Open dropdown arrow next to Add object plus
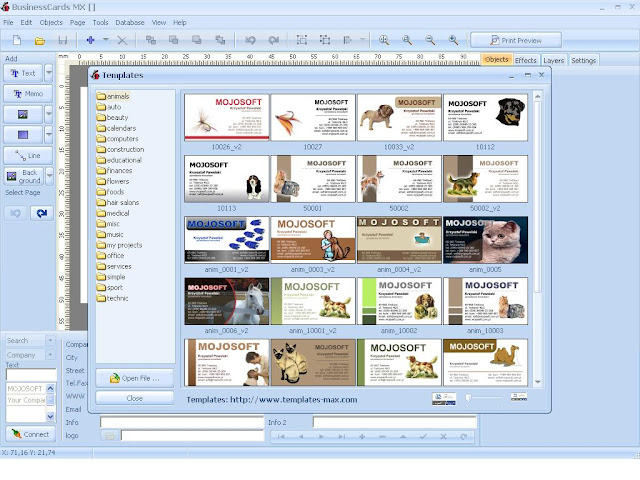Viewport: 640px width, 480px height. [x=106, y=40]
